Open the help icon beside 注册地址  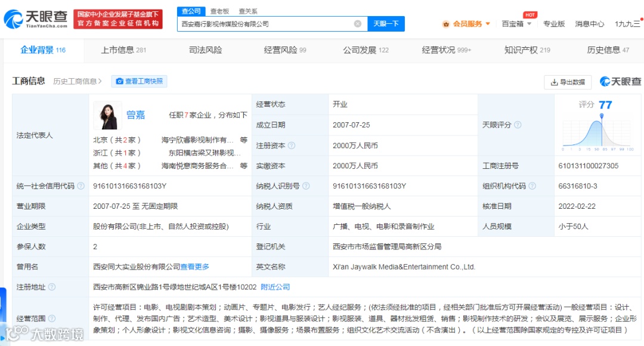click(52, 287)
